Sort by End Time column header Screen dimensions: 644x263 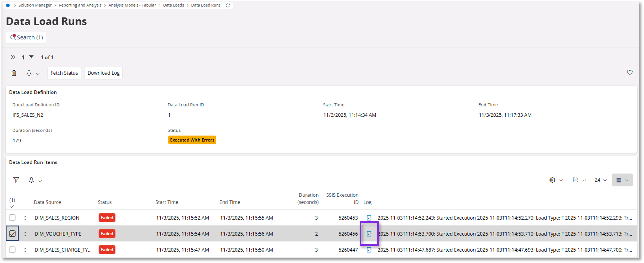click(x=230, y=202)
